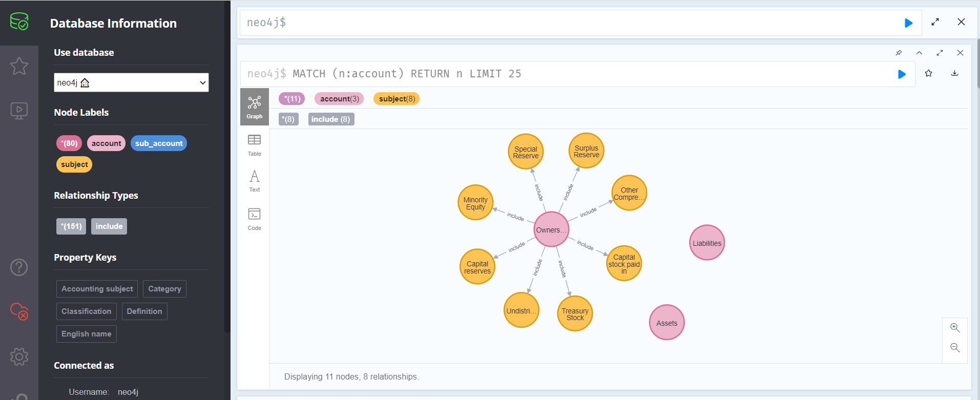Image resolution: width=980 pixels, height=400 pixels.
Task: Open the Database Information sidebar icon
Action: [x=19, y=22]
